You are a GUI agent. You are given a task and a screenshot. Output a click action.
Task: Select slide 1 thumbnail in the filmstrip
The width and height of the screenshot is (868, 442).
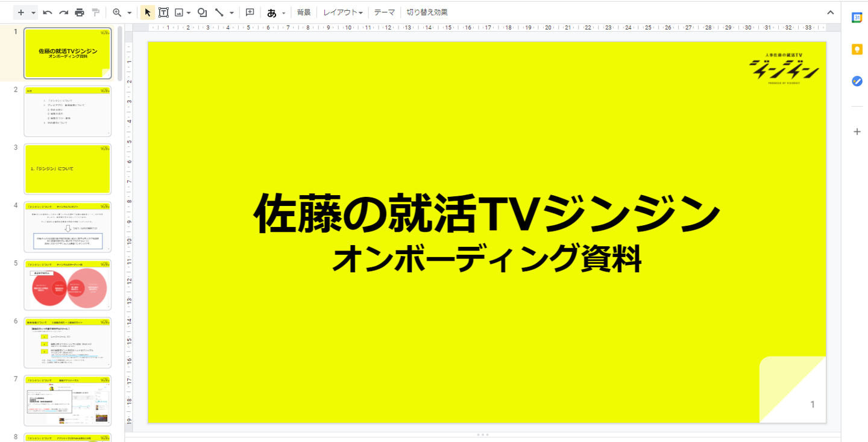coord(68,53)
